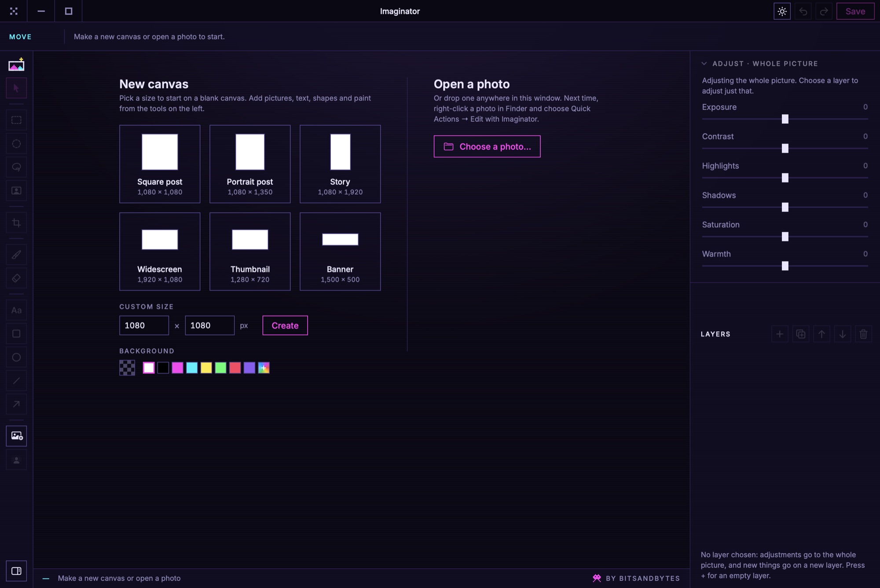This screenshot has height=588, width=880.
Task: Toggle the side panel visibility button
Action: pos(16,571)
